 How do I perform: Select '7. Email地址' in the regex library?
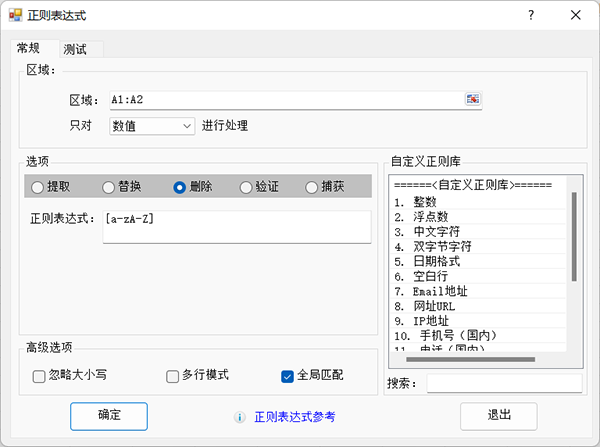(479, 291)
